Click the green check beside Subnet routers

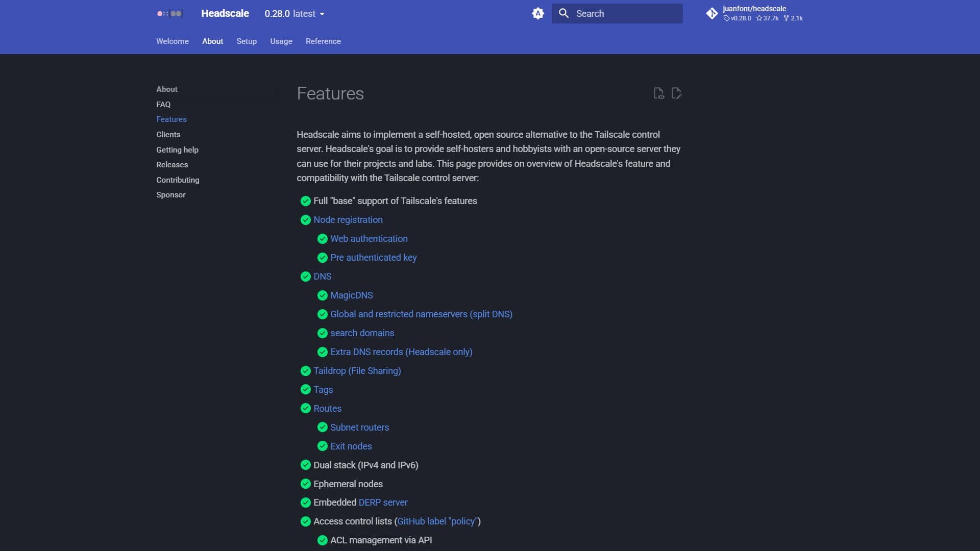[323, 428]
